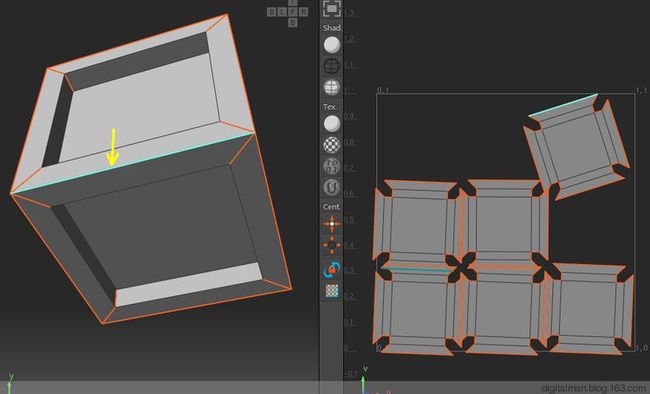Screen dimensions: 650x394
Task: Choose the checkerboard texture sphere icon
Action: [332, 145]
